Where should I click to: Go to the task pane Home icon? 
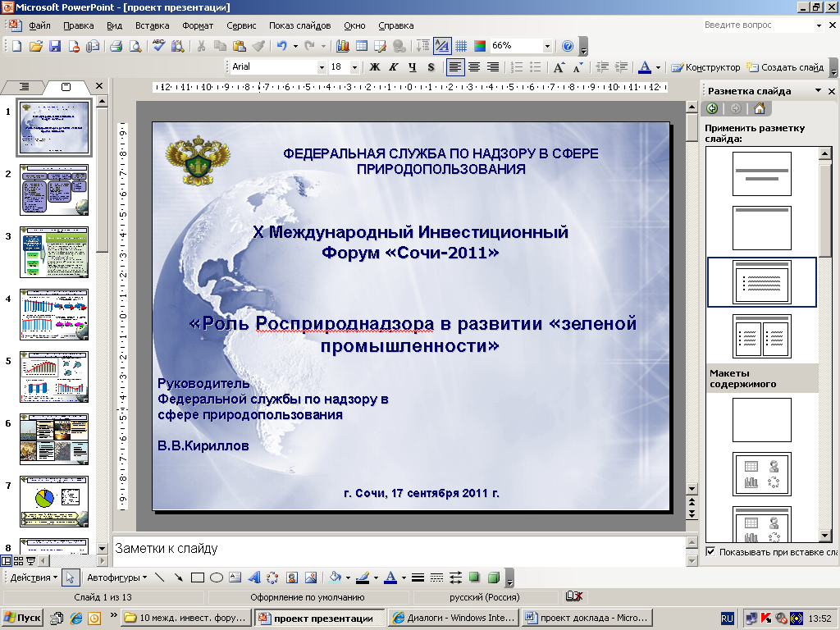tap(759, 108)
